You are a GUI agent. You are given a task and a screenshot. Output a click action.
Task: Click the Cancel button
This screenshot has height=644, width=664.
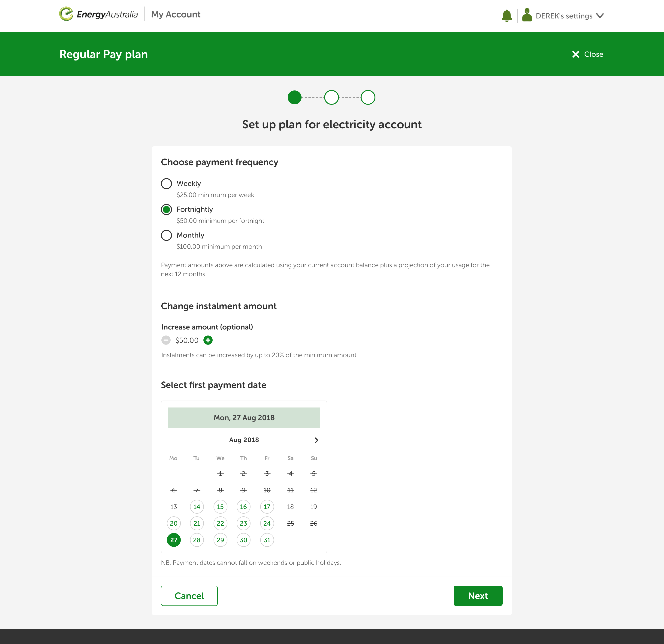pyautogui.click(x=189, y=596)
